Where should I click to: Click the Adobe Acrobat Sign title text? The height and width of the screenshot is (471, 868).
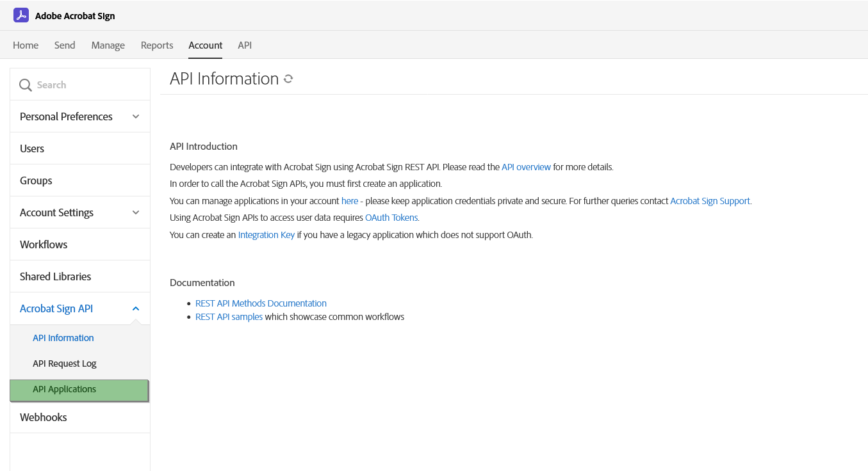75,16
